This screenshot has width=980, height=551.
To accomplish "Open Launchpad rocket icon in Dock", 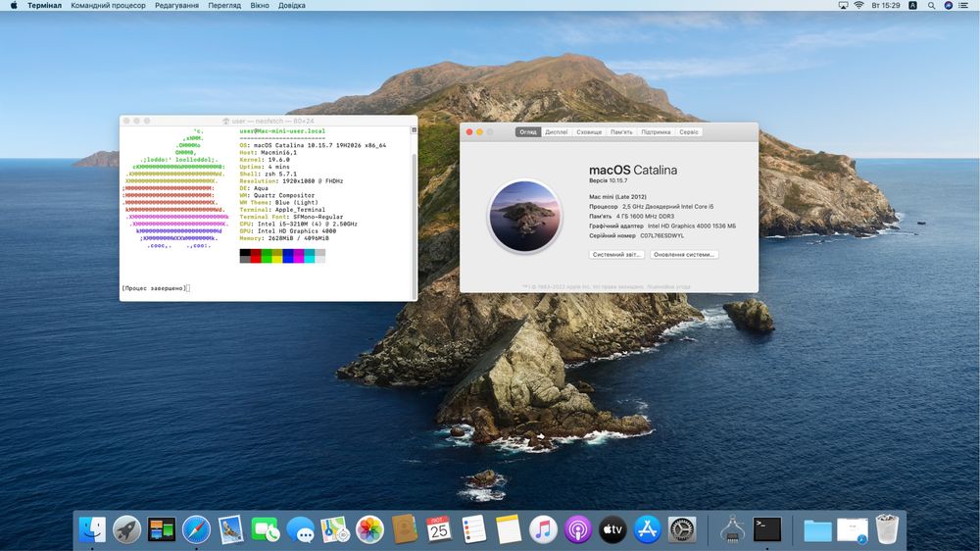I will click(x=126, y=529).
